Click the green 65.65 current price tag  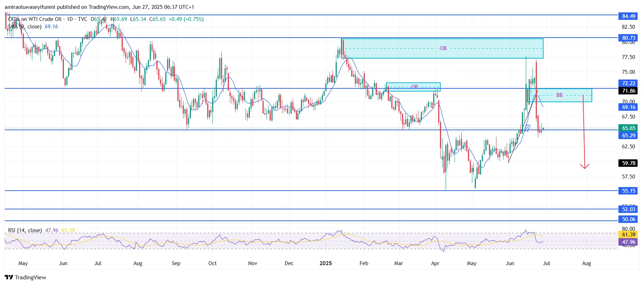click(628, 128)
